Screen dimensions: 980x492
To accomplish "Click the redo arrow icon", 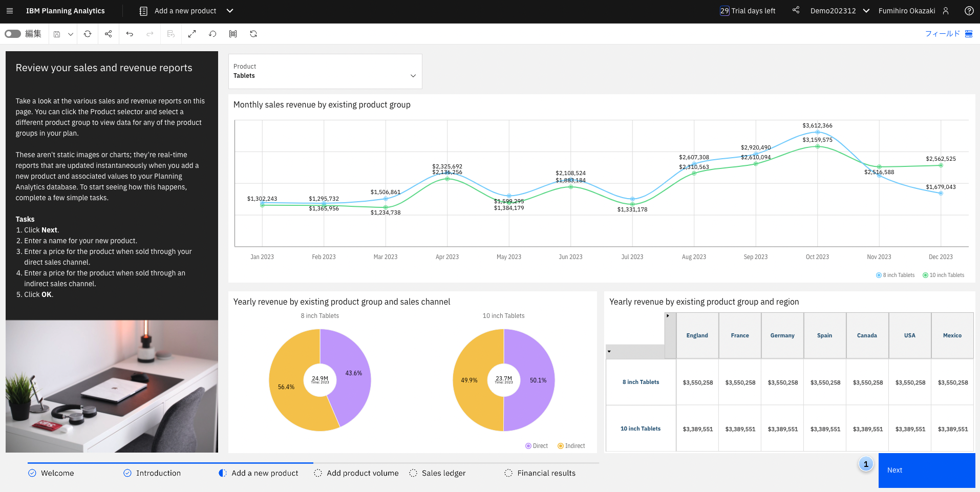I will click(150, 34).
